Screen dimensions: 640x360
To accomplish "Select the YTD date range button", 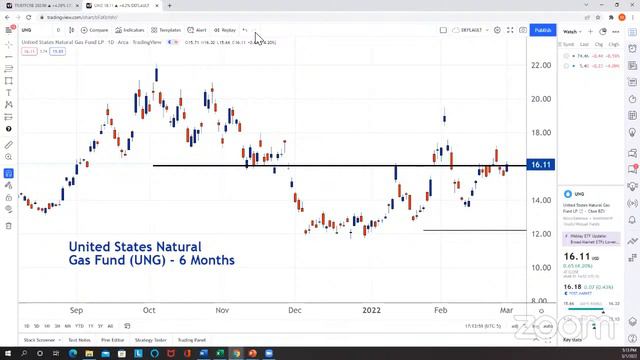I will (x=80, y=326).
